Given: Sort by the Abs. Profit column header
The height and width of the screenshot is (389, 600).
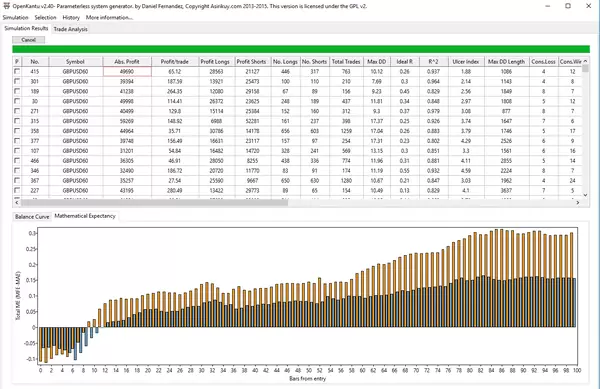Looking at the screenshot, I should pyautogui.click(x=127, y=62).
